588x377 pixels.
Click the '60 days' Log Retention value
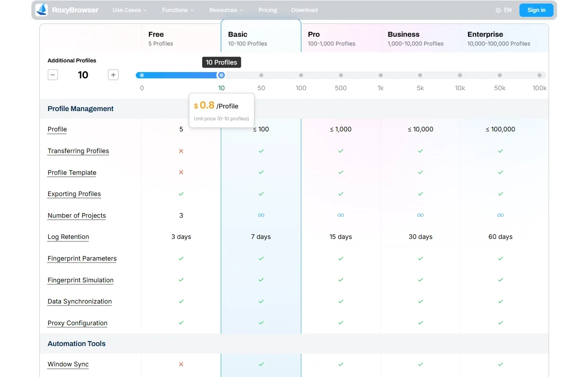(500, 237)
